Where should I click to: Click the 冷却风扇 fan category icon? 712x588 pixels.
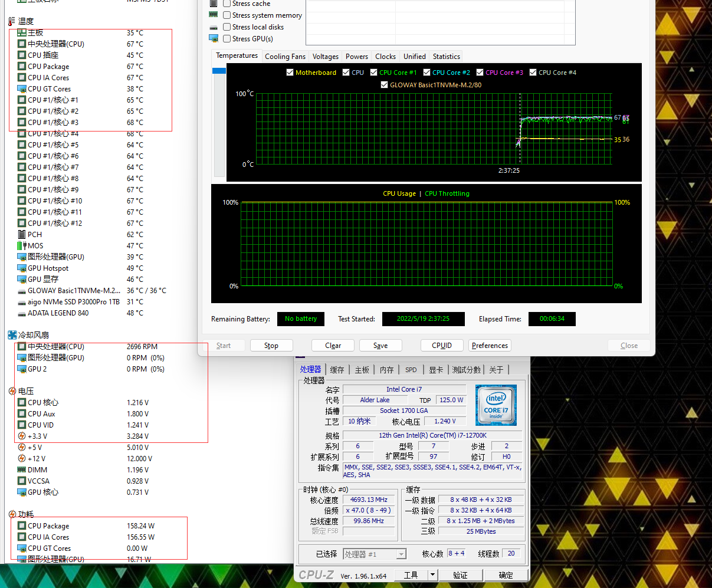(12, 335)
